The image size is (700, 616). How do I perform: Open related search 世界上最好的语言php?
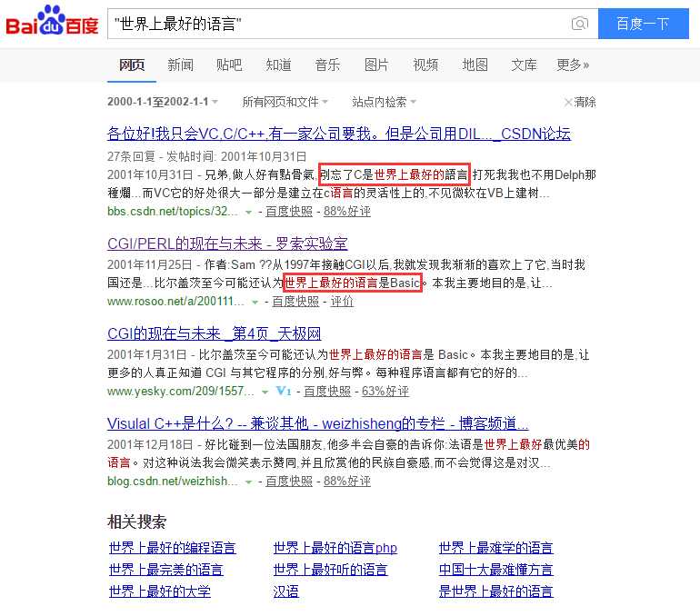(x=335, y=548)
